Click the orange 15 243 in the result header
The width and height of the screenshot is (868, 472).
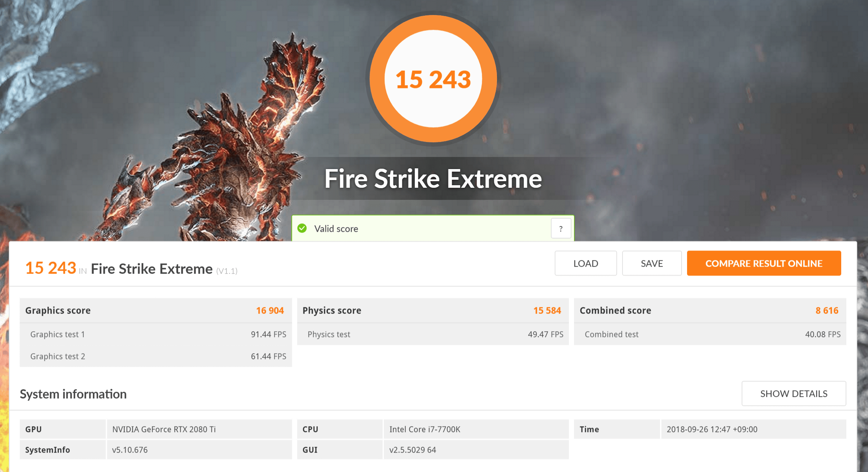point(51,268)
